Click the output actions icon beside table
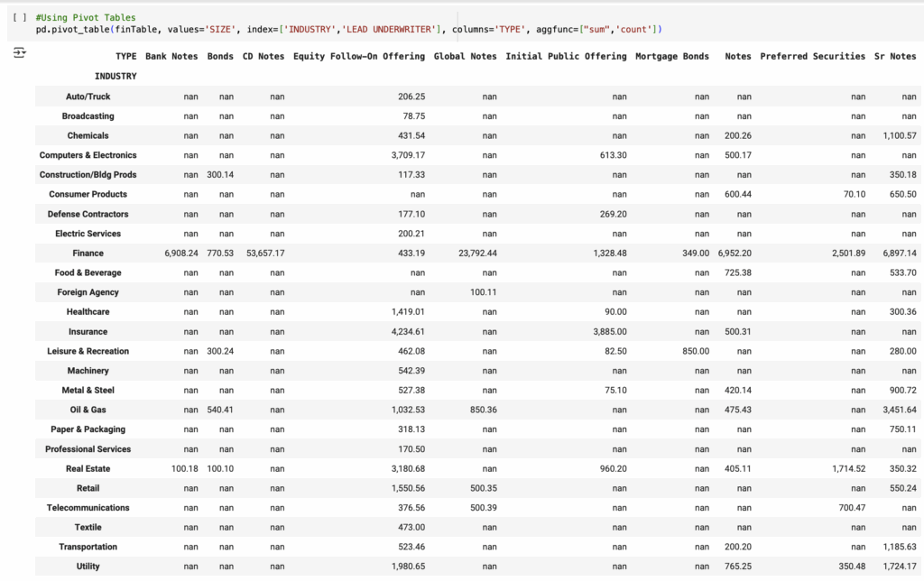 click(20, 54)
